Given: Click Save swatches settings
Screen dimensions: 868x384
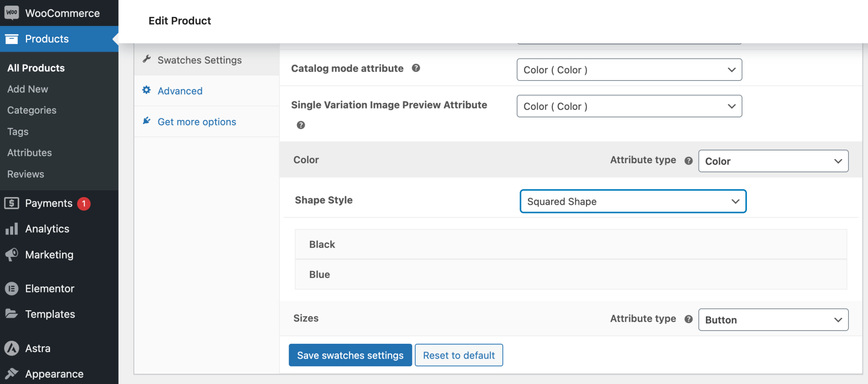Looking at the screenshot, I should point(350,355).
